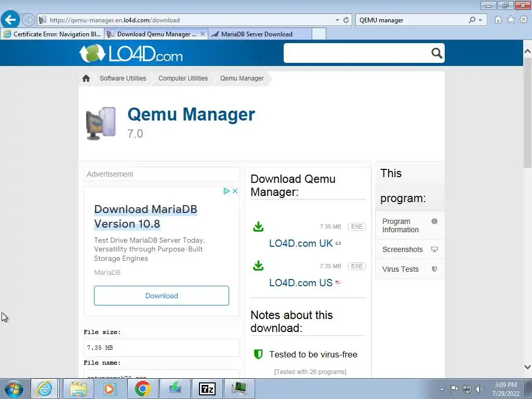Click the LO4D site search magnifier icon
The width and height of the screenshot is (532, 399).
[x=436, y=53]
